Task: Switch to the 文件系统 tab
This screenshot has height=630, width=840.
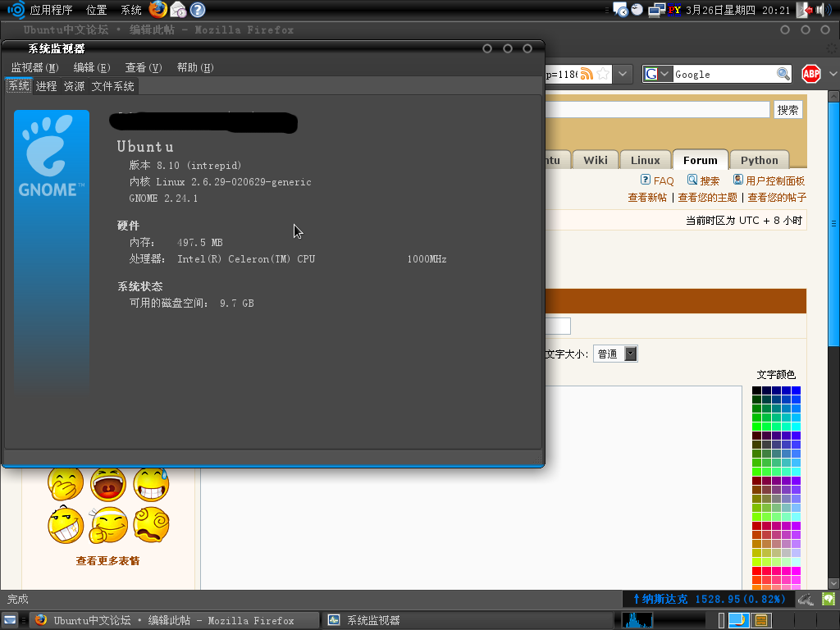Action: point(112,85)
